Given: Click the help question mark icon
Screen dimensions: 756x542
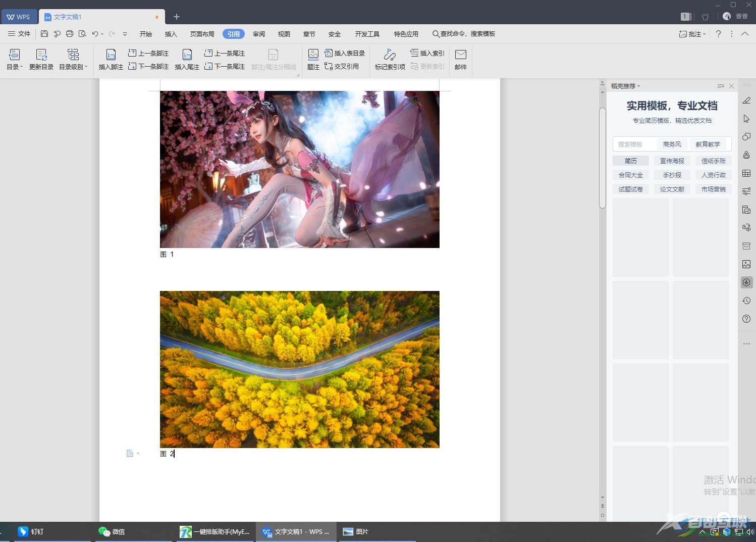Looking at the screenshot, I should point(718,34).
